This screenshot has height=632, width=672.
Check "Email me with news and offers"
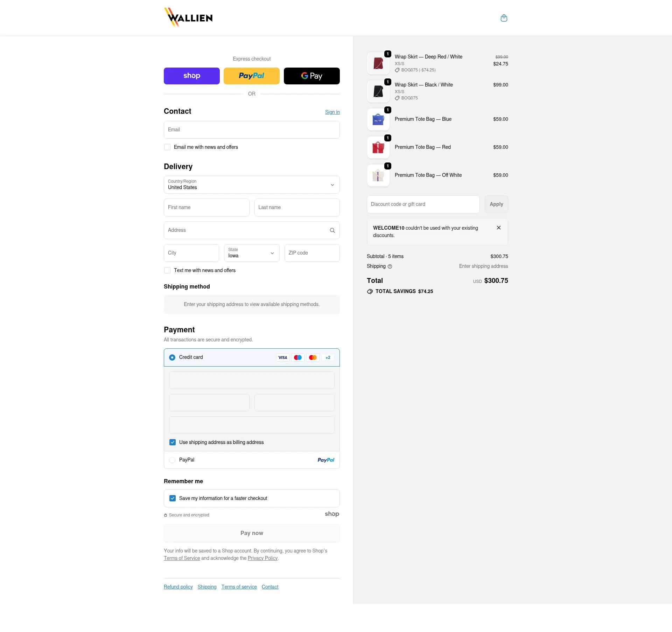tap(167, 147)
